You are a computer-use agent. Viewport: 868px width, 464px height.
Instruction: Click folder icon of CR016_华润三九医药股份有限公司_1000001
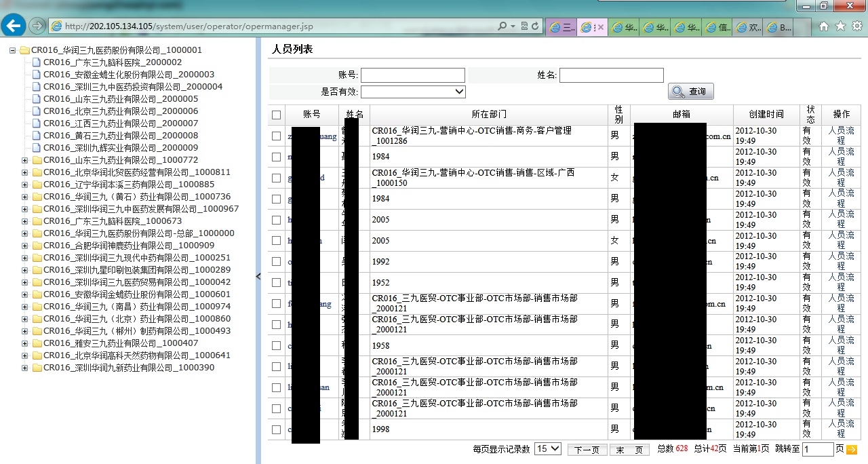pyautogui.click(x=24, y=50)
